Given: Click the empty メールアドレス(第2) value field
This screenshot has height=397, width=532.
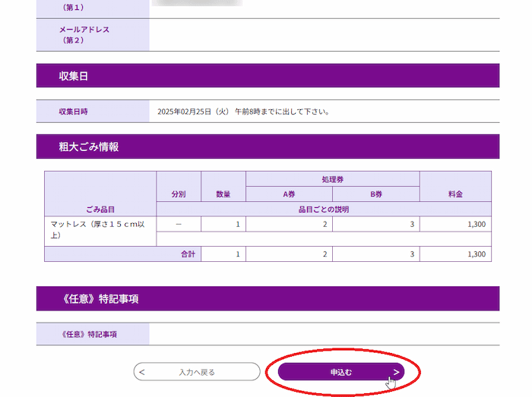Looking at the screenshot, I should pyautogui.click(x=325, y=35).
